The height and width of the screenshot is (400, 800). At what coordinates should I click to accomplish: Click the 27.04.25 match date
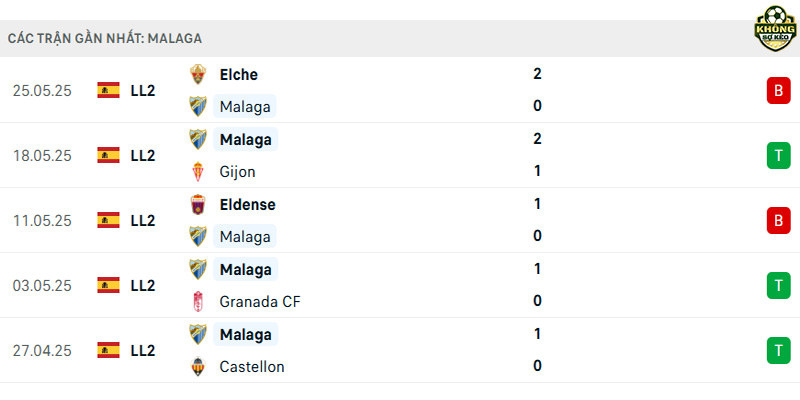pos(42,351)
